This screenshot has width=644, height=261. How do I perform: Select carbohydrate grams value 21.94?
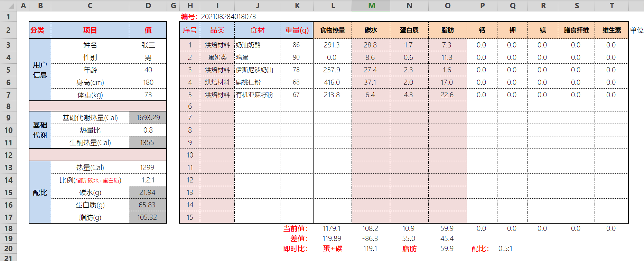point(148,192)
